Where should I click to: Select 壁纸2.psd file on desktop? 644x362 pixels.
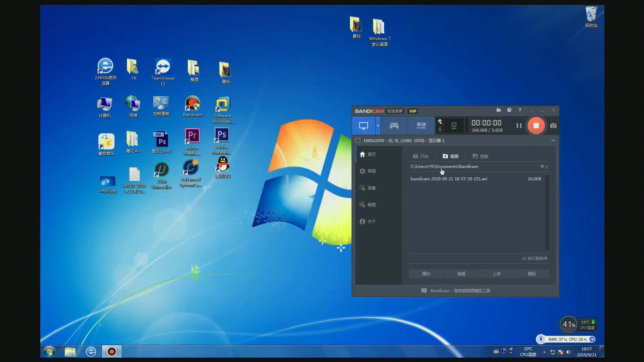point(161,142)
